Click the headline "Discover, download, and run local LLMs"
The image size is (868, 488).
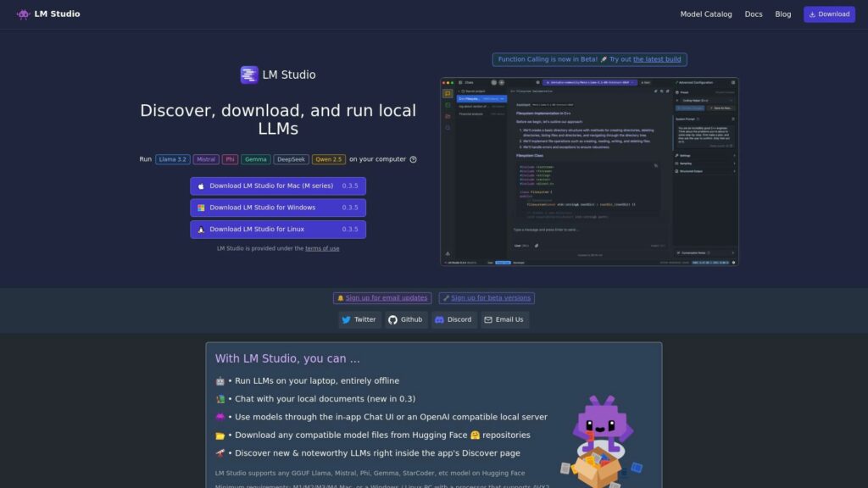coord(278,119)
